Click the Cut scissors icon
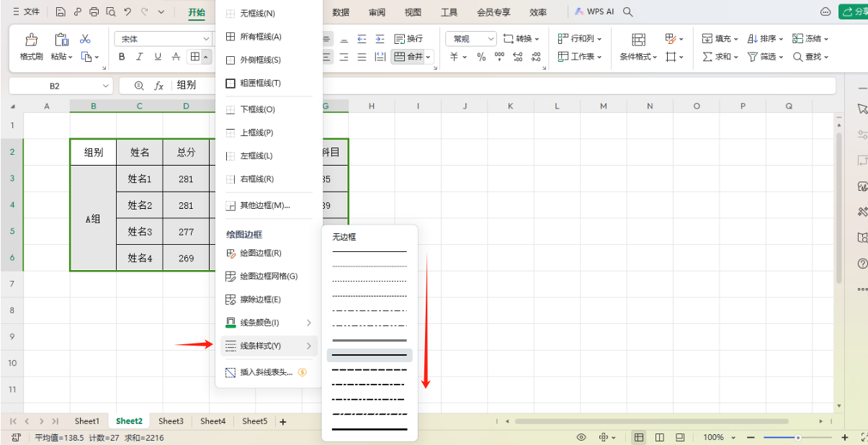 [x=85, y=39]
